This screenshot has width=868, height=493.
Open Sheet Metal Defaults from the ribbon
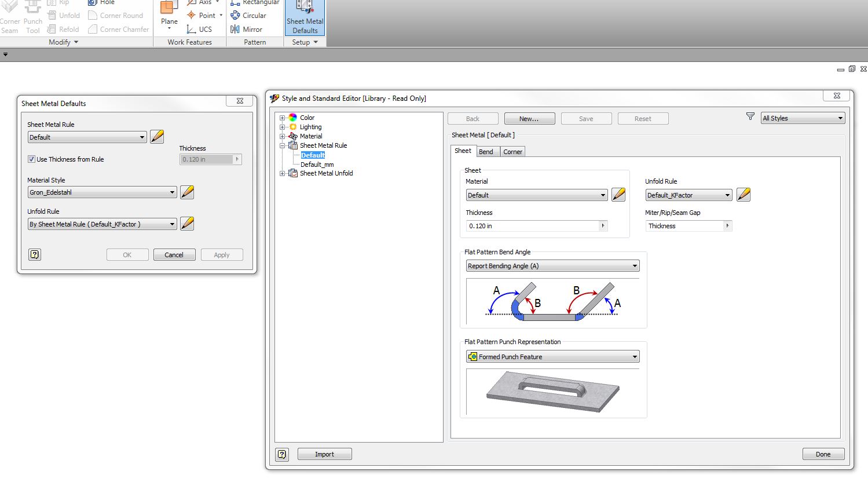pyautogui.click(x=305, y=18)
